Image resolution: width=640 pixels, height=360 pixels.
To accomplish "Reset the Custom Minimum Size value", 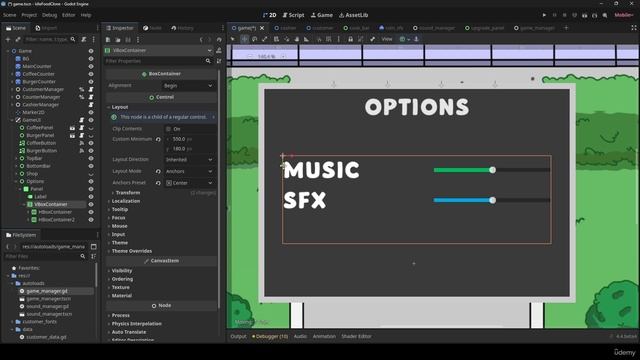I will click(158, 140).
